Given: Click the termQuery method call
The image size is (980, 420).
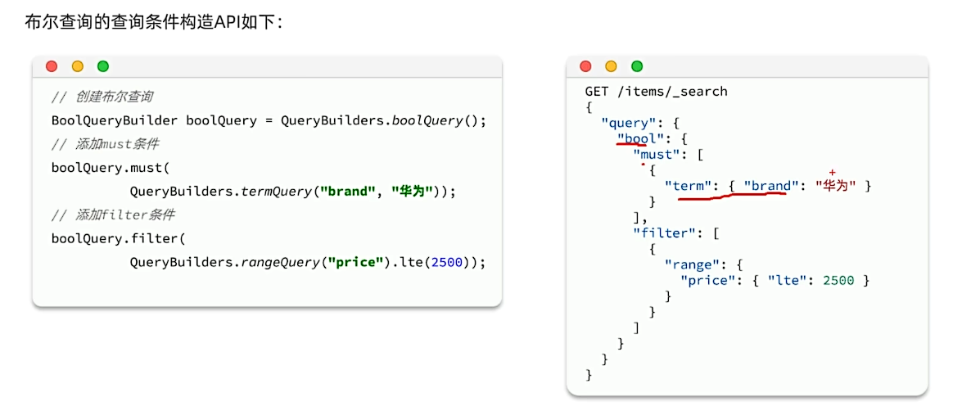Looking at the screenshot, I should pyautogui.click(x=276, y=192).
